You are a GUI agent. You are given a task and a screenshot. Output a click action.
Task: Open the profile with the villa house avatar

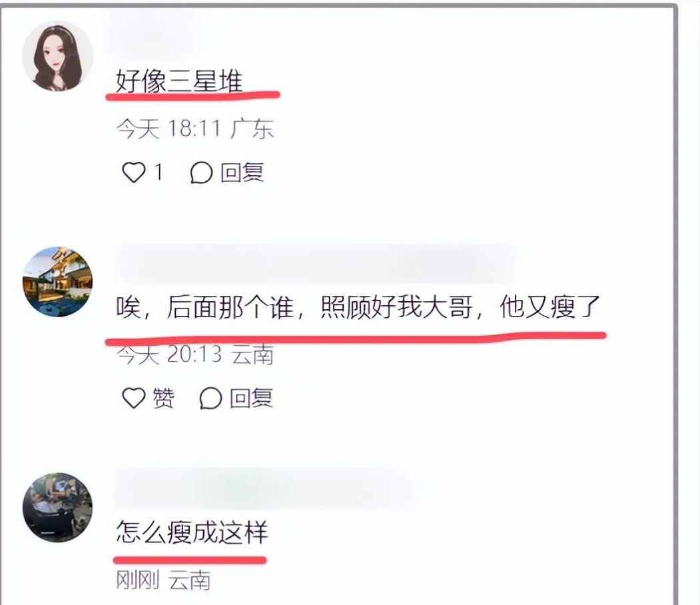pos(57,282)
